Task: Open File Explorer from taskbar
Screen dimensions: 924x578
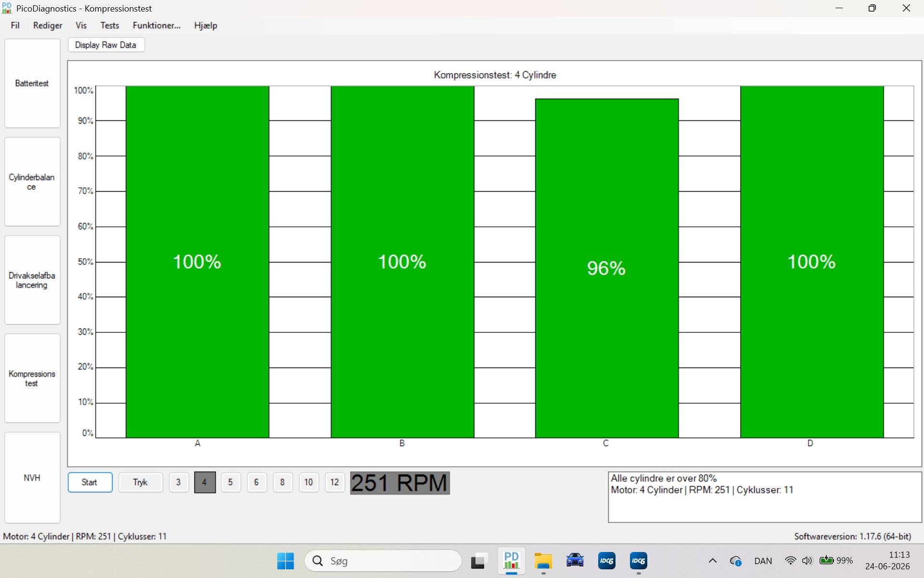Action: [543, 561]
